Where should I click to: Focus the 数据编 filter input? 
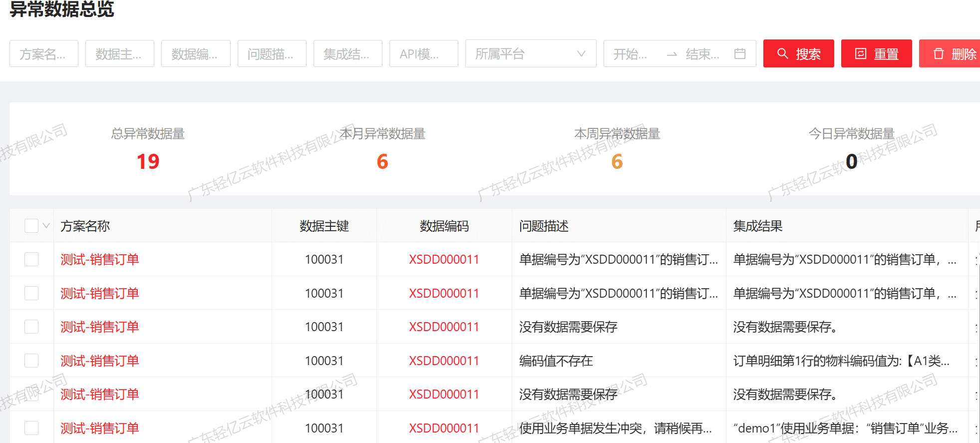[x=196, y=53]
